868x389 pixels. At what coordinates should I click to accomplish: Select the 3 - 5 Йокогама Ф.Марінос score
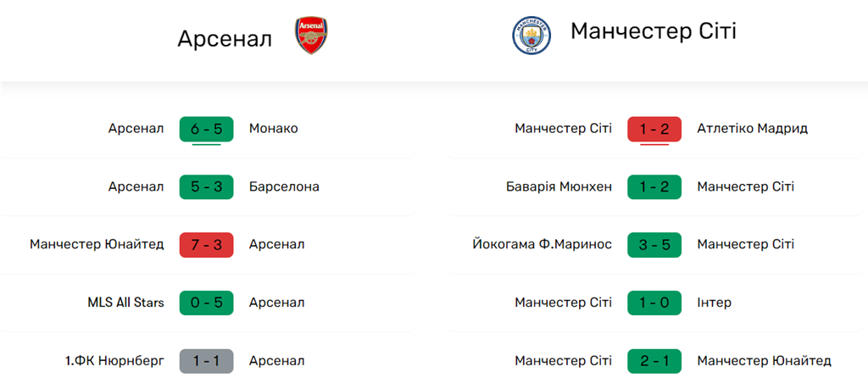(x=654, y=245)
